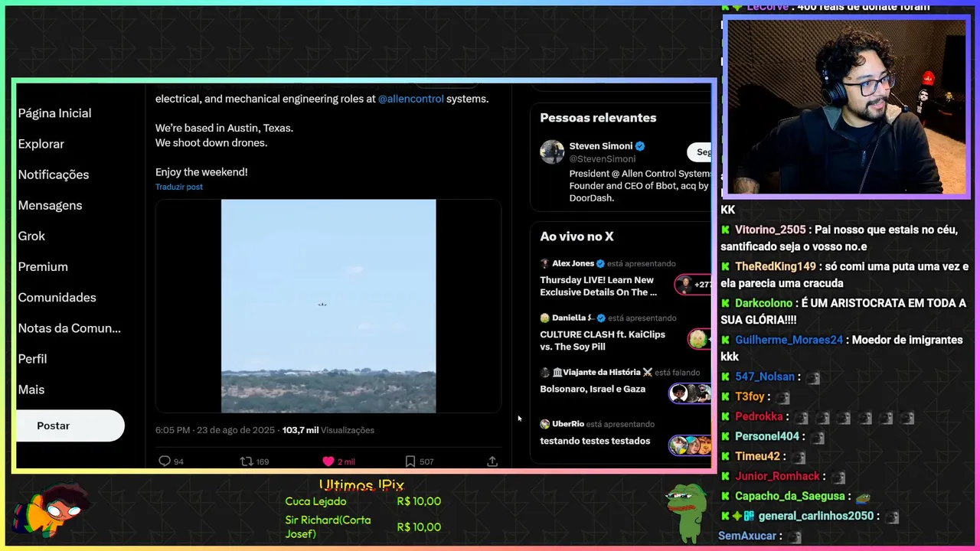Click the Ao vivo no X heading
The width and height of the screenshot is (980, 551).
[x=577, y=236]
